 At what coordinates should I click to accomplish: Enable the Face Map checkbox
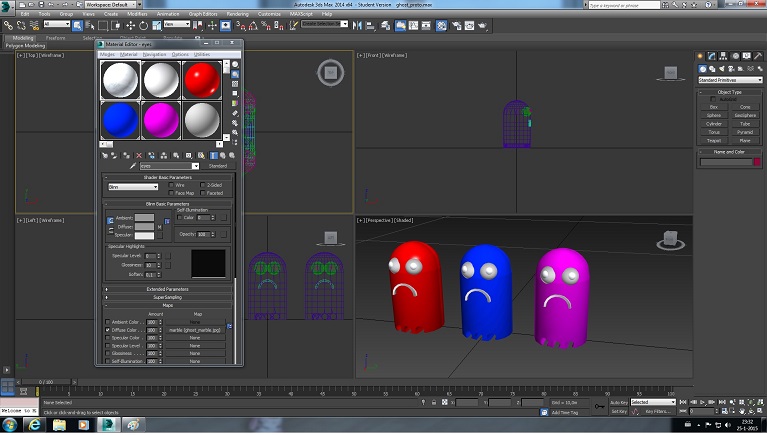(x=171, y=193)
